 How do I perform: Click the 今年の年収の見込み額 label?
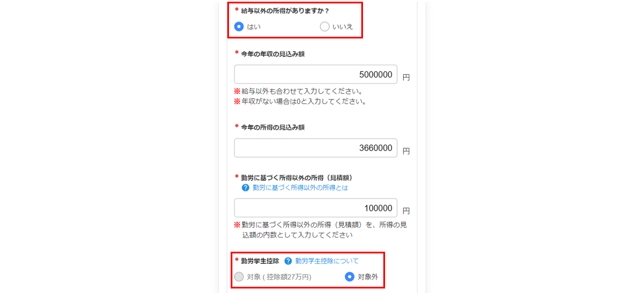(x=273, y=54)
